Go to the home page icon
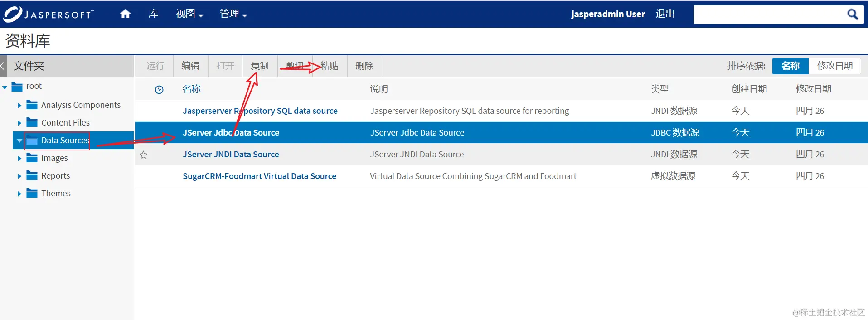This screenshot has height=320, width=868. pyautogui.click(x=126, y=14)
